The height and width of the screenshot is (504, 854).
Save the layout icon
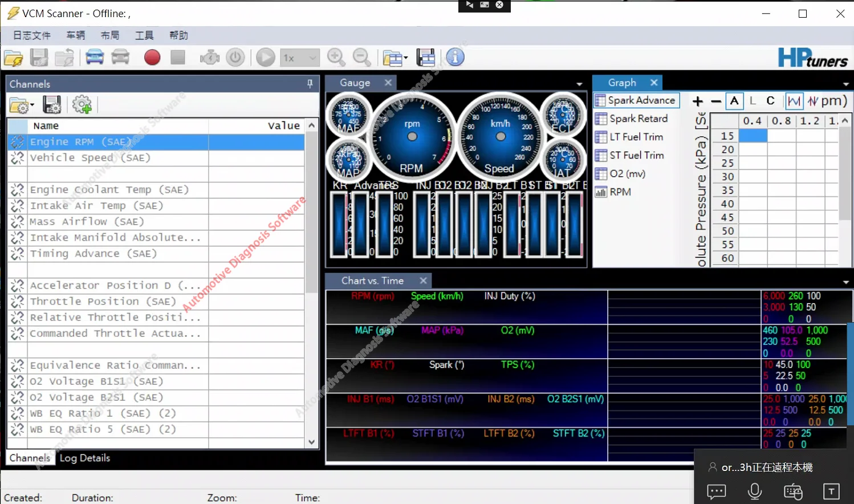426,58
